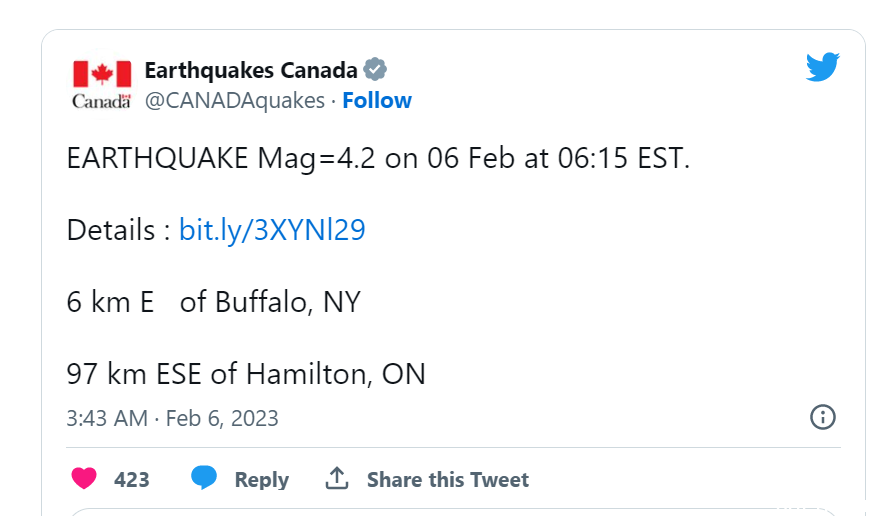
Task: Click the Canada wordmark beneath the flag
Action: (x=101, y=101)
